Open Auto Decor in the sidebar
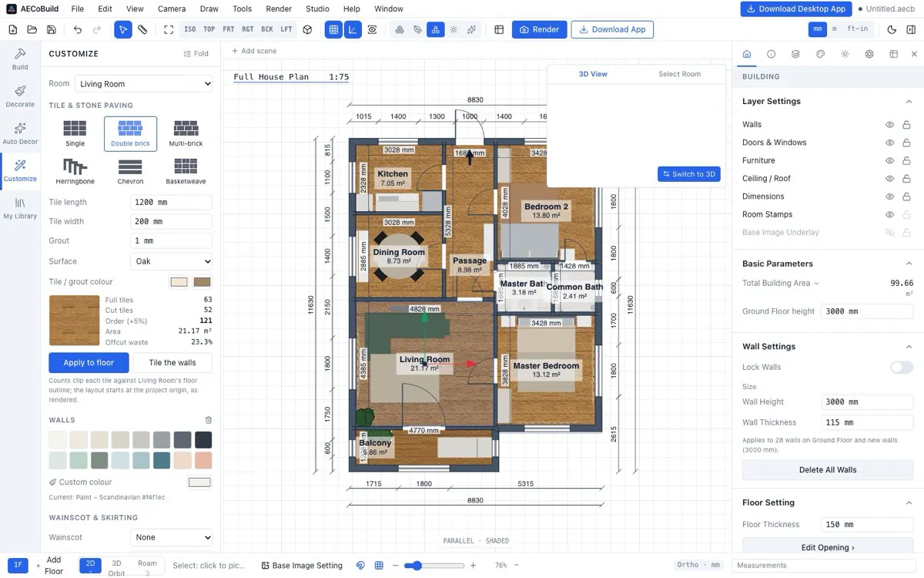The width and height of the screenshot is (924, 578). 20,133
